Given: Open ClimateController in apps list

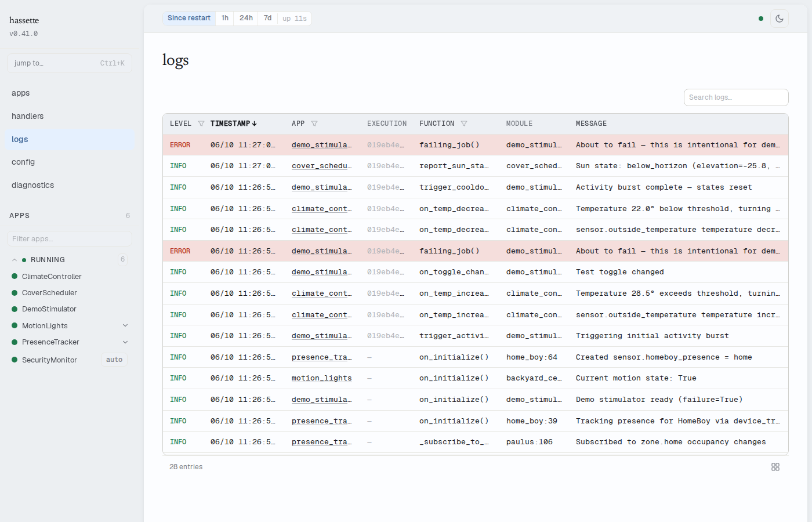Looking at the screenshot, I should (x=52, y=277).
